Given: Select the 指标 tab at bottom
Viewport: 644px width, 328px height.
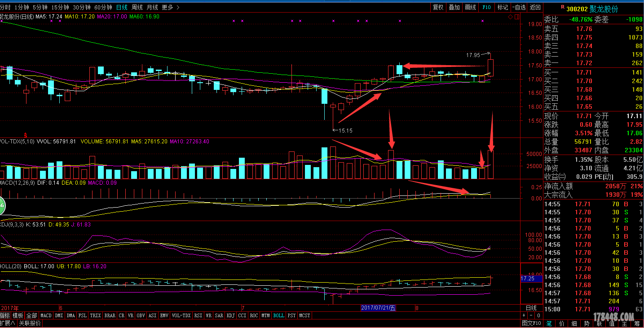Looking at the screenshot, I should pyautogui.click(x=5, y=315).
